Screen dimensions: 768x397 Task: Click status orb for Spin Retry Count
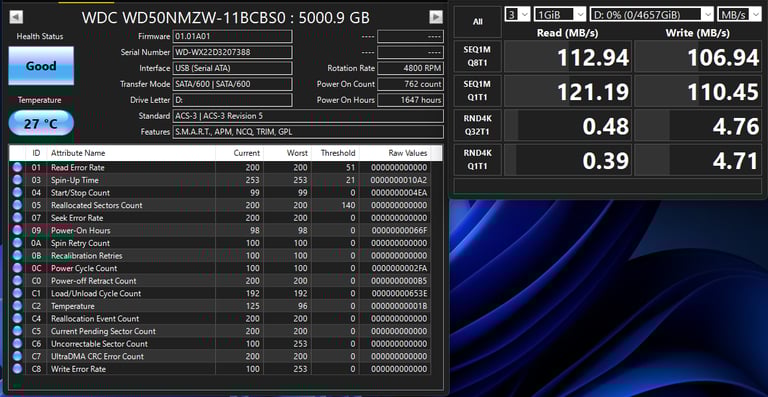point(18,243)
